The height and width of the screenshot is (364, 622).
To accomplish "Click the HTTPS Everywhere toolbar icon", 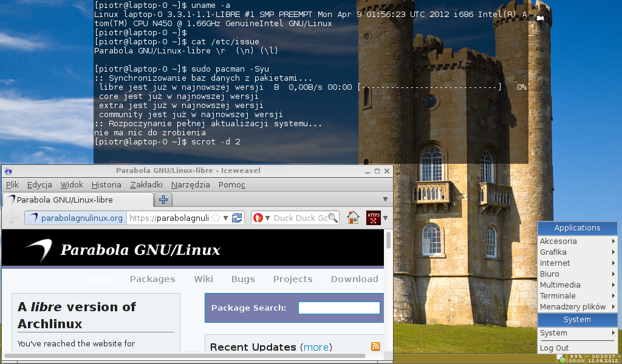I will click(374, 218).
